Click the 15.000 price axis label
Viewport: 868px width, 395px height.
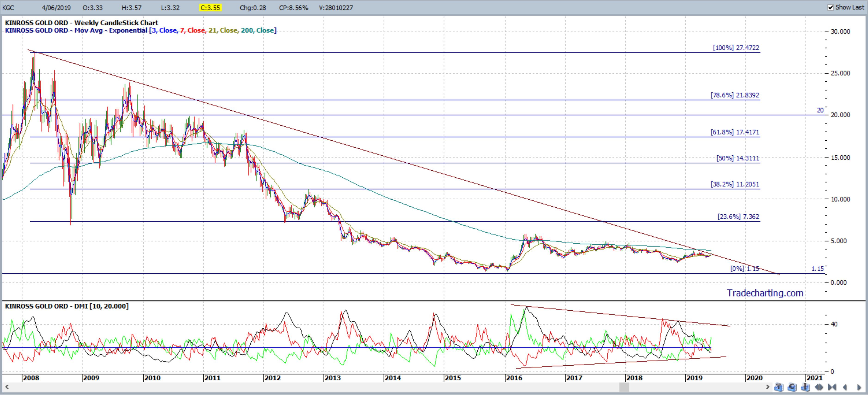coord(840,157)
